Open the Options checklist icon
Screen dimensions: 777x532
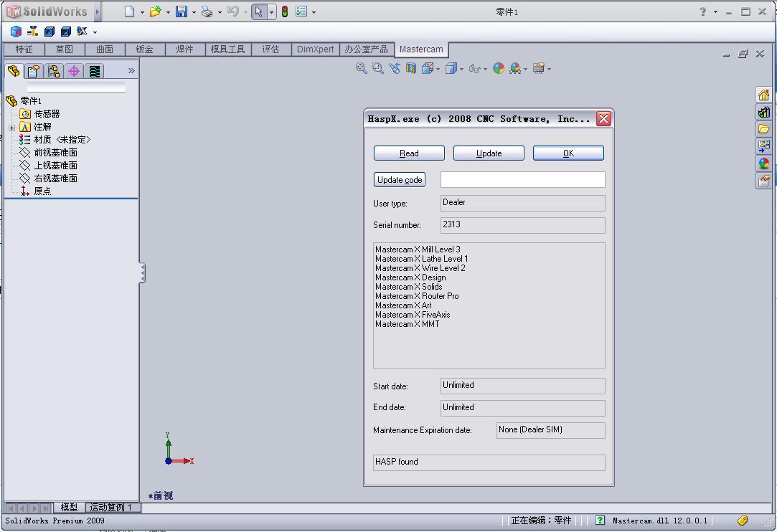pyautogui.click(x=301, y=11)
